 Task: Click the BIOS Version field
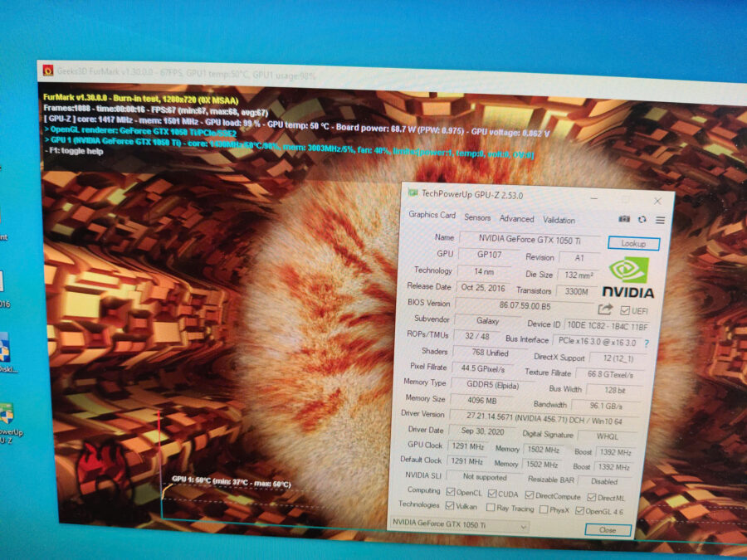pos(525,305)
